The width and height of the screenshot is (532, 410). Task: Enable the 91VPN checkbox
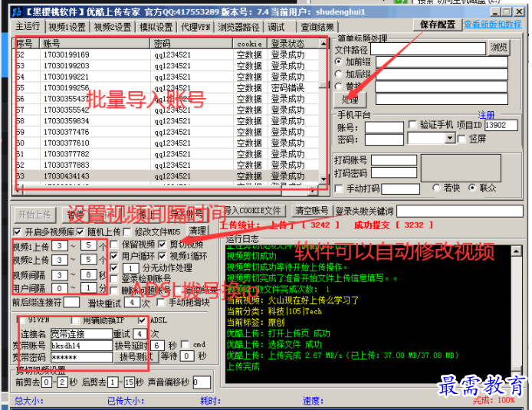(x=22, y=320)
